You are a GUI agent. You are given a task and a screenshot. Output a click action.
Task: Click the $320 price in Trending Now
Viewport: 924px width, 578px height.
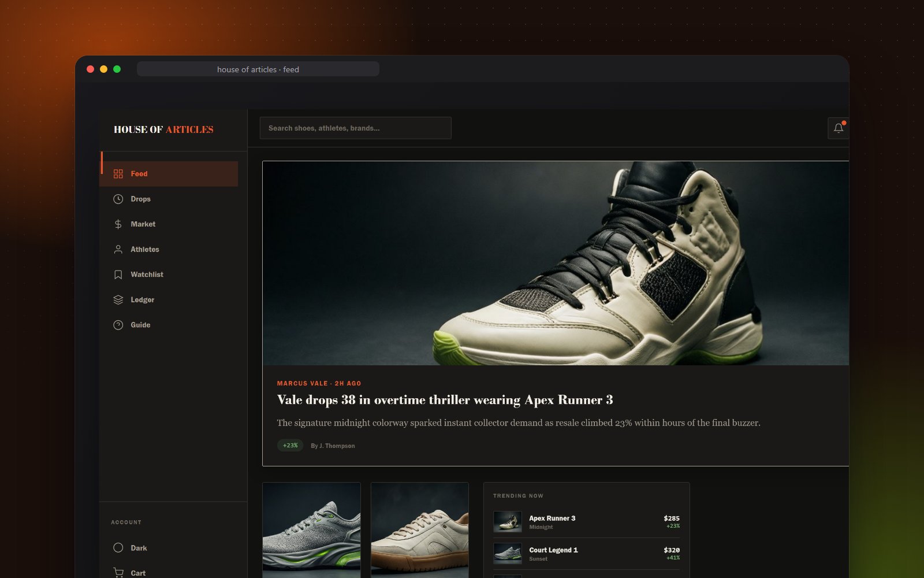[672, 550]
